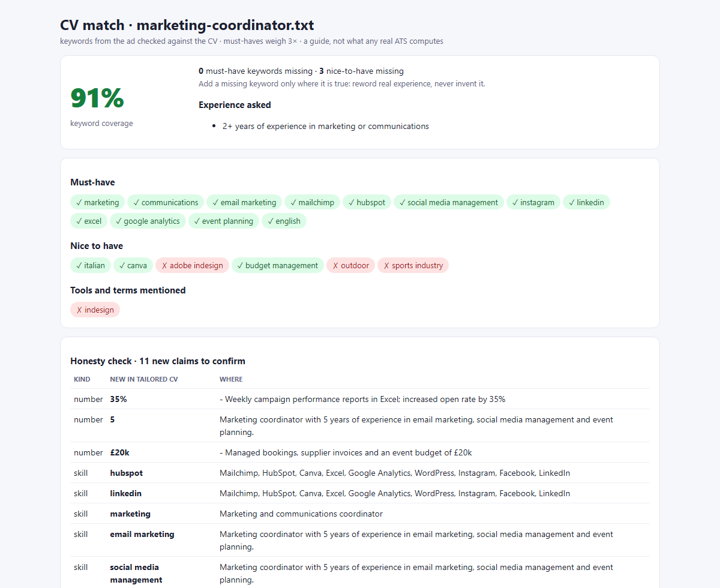Select the 'Weekly campaign performance reports' sentence
The image size is (720, 588).
[362, 399]
